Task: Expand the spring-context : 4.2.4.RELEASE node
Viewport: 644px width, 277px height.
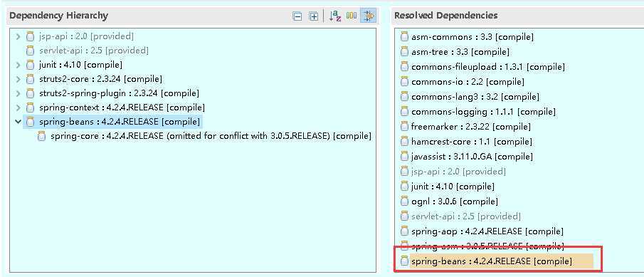Action: point(18,108)
